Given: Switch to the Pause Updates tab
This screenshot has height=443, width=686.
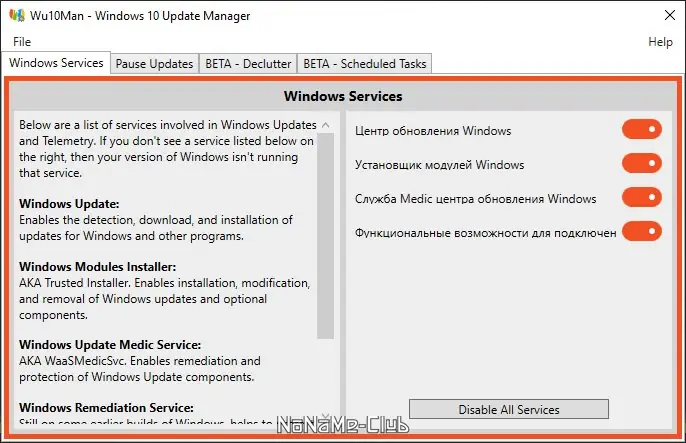Looking at the screenshot, I should 154,64.
